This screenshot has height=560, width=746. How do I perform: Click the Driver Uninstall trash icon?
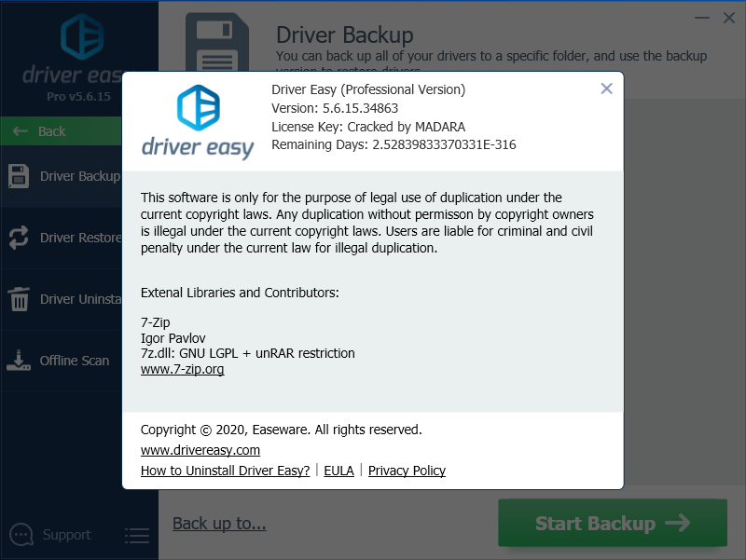(x=19, y=299)
